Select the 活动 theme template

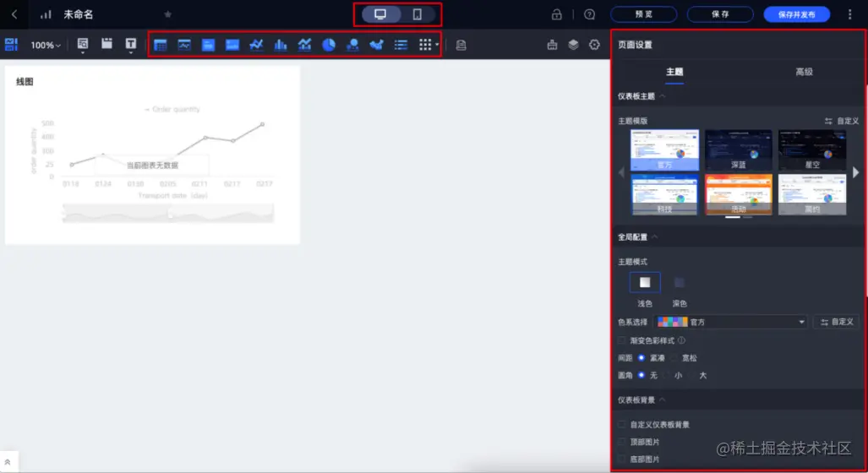(x=738, y=195)
